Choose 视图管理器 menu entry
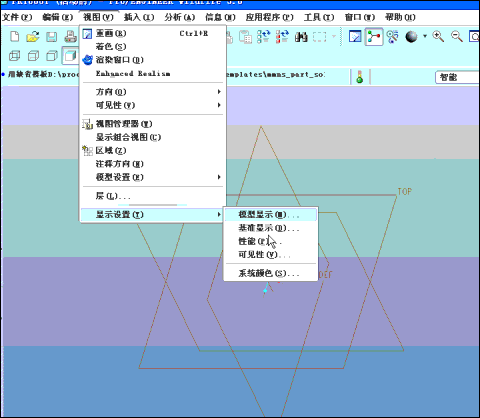 coord(153,124)
